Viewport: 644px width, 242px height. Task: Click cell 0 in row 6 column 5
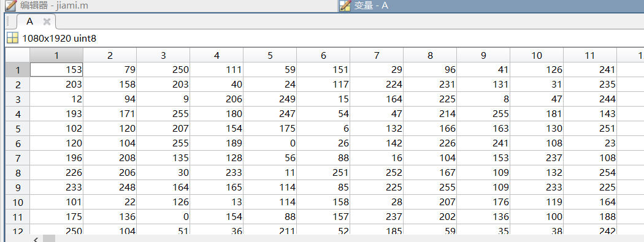[x=270, y=143]
